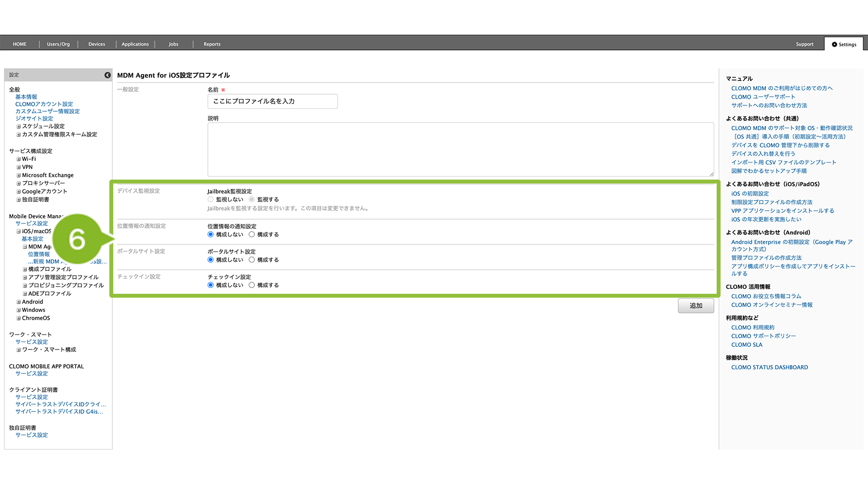This screenshot has width=868, height=488.
Task: Select 構成する for ポータルサイト設定
Action: tap(252, 260)
